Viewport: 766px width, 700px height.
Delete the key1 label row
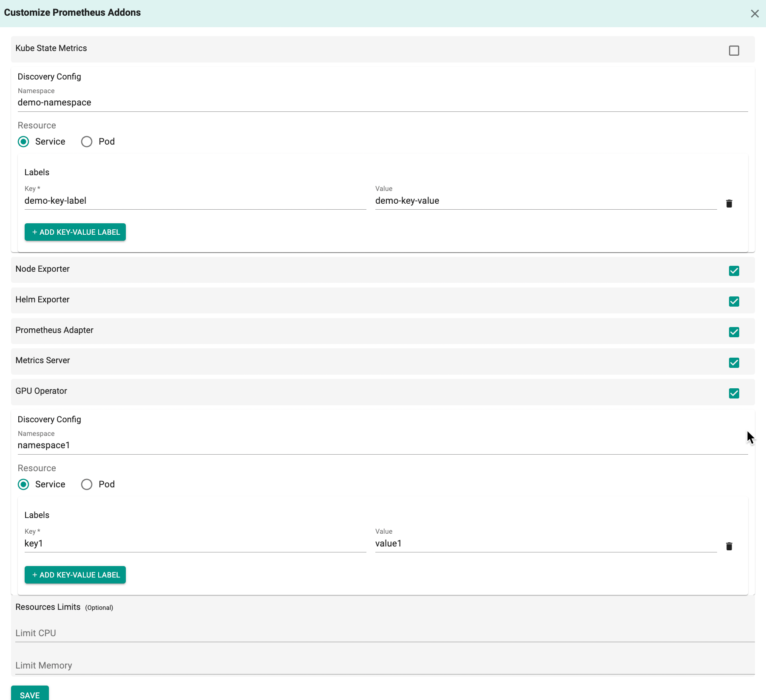pos(729,546)
